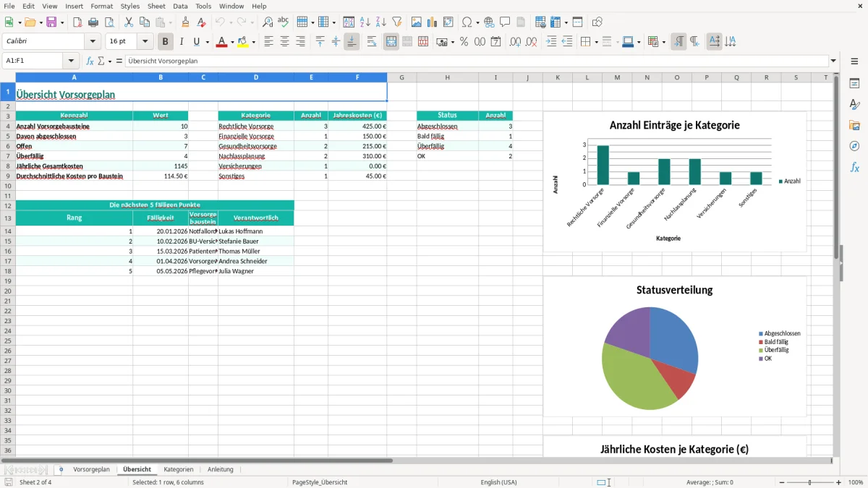Open the Font Size dropdown
This screenshot has width=868, height=488.
[145, 42]
